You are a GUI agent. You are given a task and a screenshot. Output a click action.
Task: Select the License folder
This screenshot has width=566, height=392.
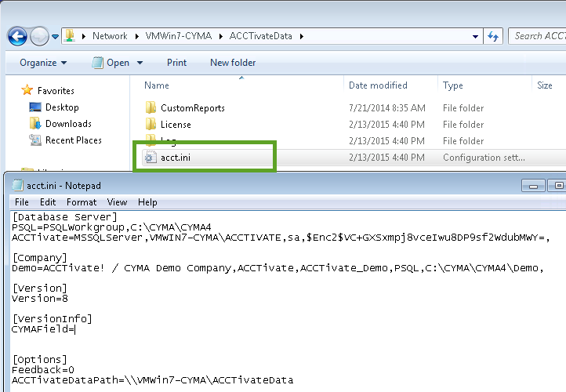click(176, 125)
